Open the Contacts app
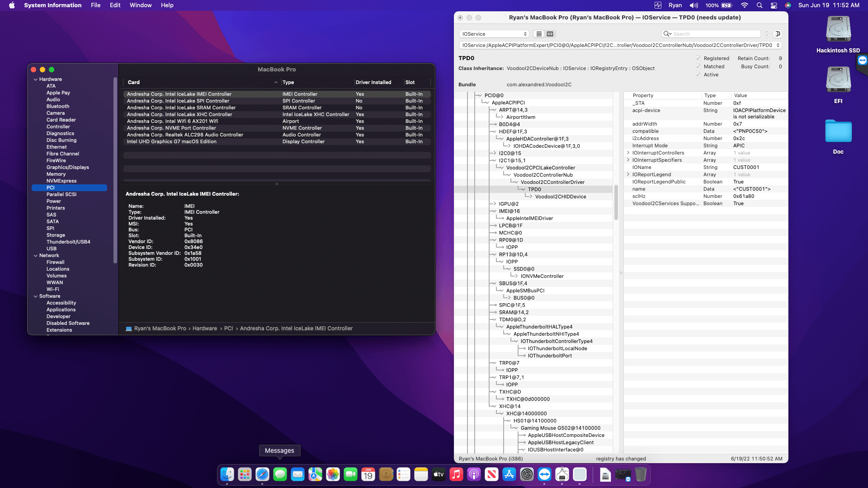Screen dimensions: 868x488 coord(386,474)
